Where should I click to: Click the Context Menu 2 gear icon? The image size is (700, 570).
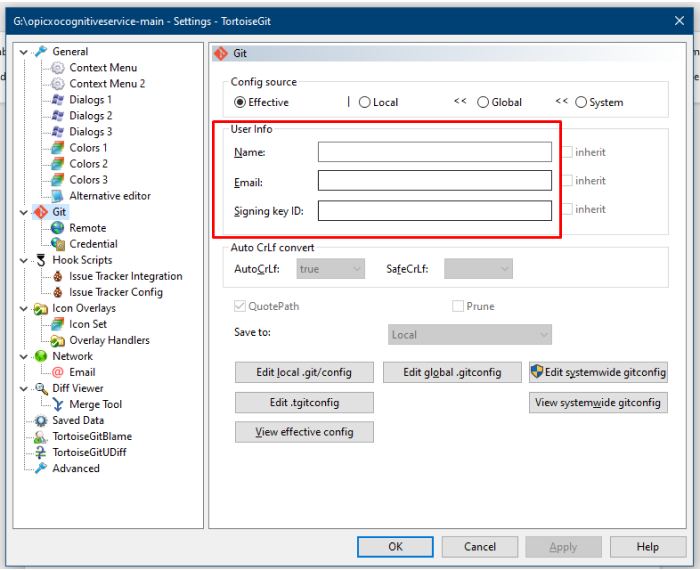(57, 83)
